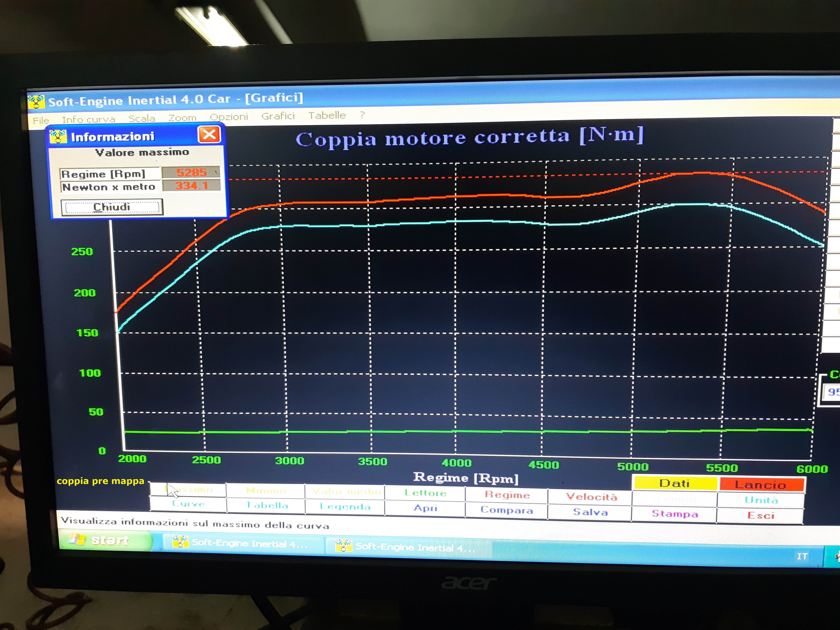Click the '4000' x-axis label
Image resolution: width=840 pixels, height=630 pixels.
point(457,463)
